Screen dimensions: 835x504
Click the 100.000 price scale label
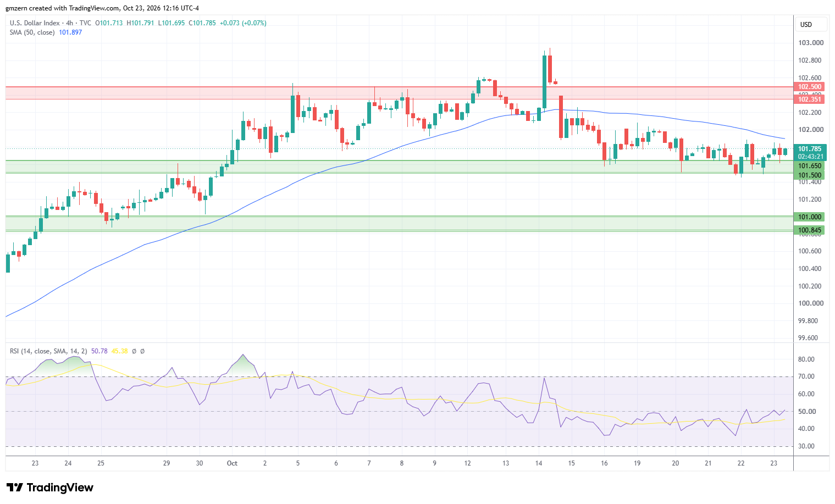click(811, 303)
